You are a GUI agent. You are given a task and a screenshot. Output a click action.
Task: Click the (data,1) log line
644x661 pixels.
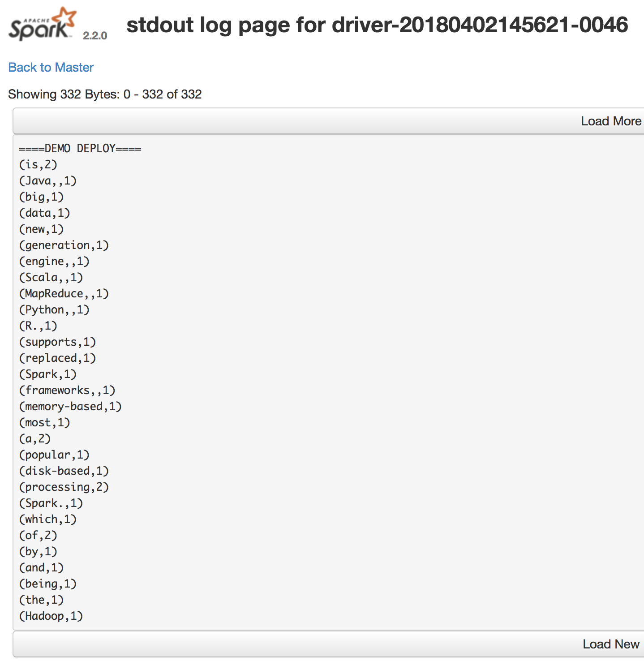tap(45, 213)
